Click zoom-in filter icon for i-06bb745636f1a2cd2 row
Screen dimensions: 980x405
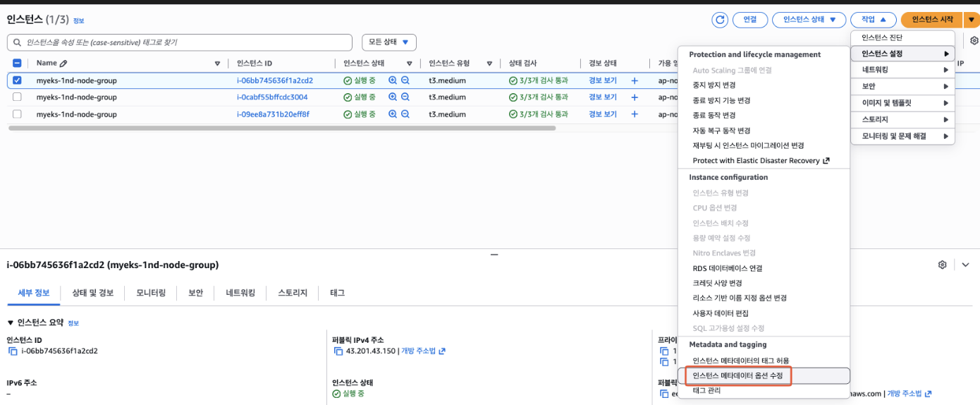click(393, 80)
